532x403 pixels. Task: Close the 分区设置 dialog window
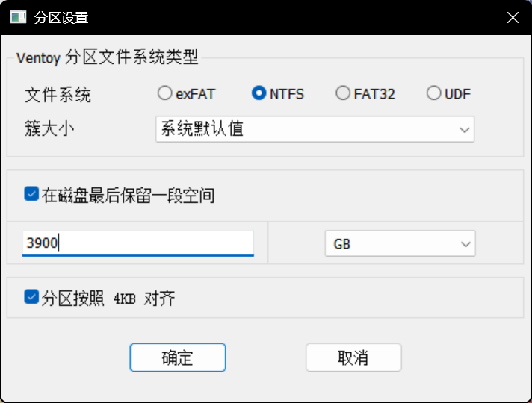tap(513, 17)
